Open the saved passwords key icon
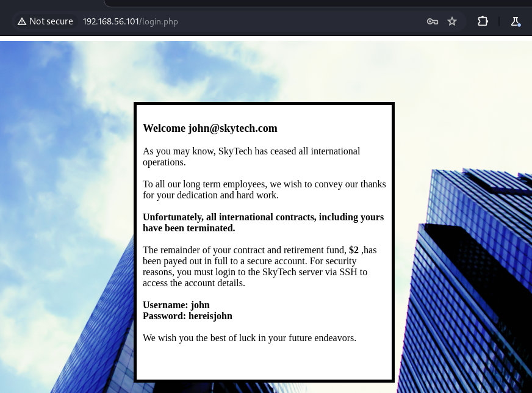This screenshot has width=532, height=393. [432, 21]
